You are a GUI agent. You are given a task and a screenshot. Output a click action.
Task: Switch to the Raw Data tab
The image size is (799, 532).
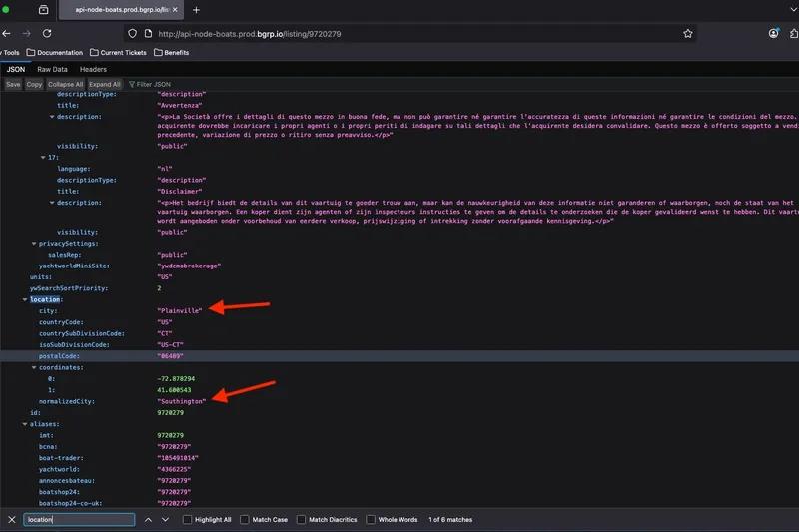click(52, 69)
